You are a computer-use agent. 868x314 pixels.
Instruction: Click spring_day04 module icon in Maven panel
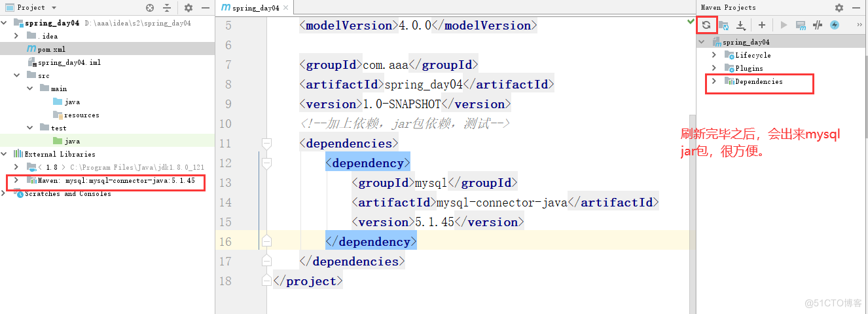click(717, 42)
